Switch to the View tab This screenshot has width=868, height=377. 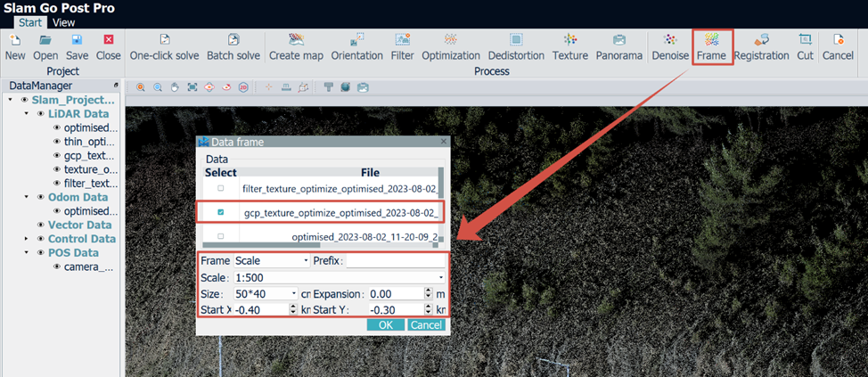[x=63, y=22]
